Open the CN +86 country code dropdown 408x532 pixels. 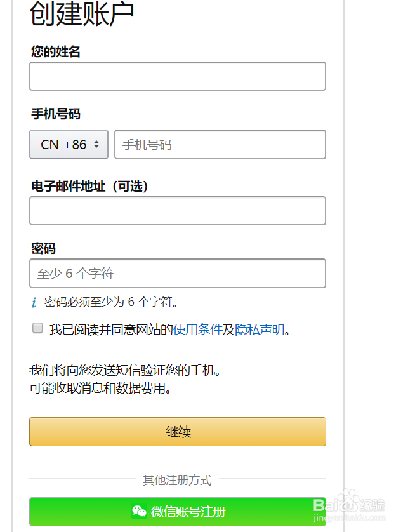click(x=69, y=145)
